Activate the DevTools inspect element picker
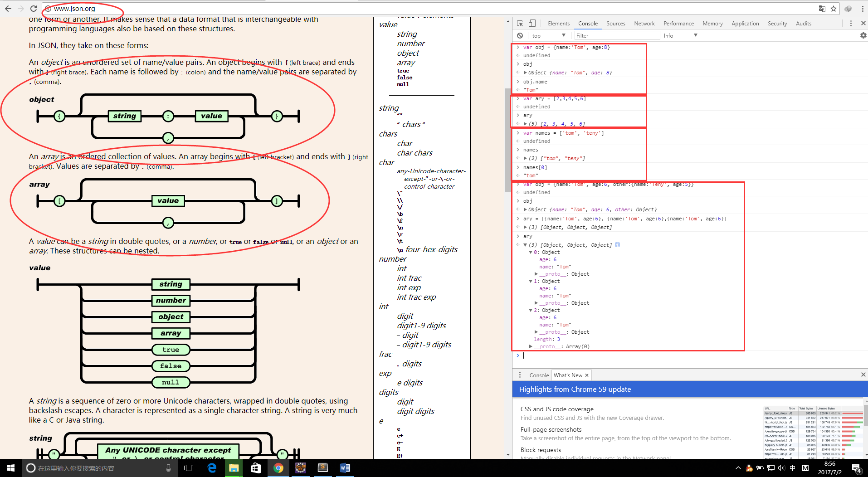Viewport: 868px width, 477px height. point(520,23)
